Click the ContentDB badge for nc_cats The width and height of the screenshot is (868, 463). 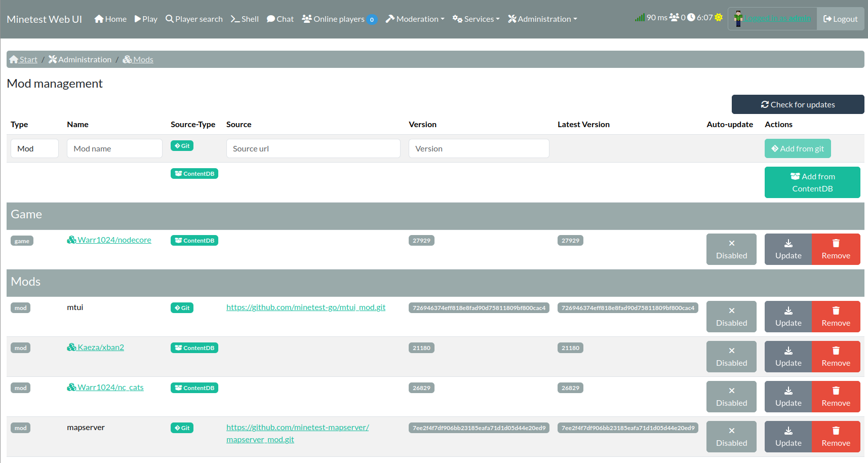coord(194,388)
